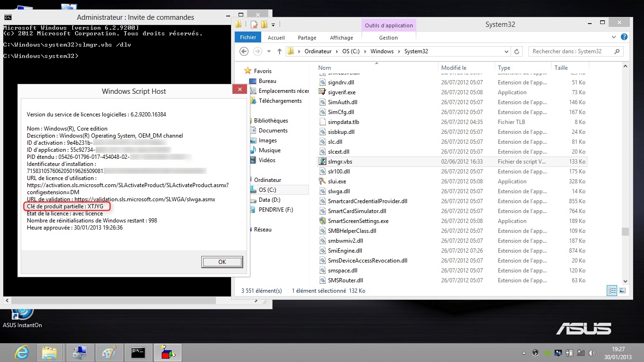Open recent locations dropdown arrow

[x=269, y=51]
